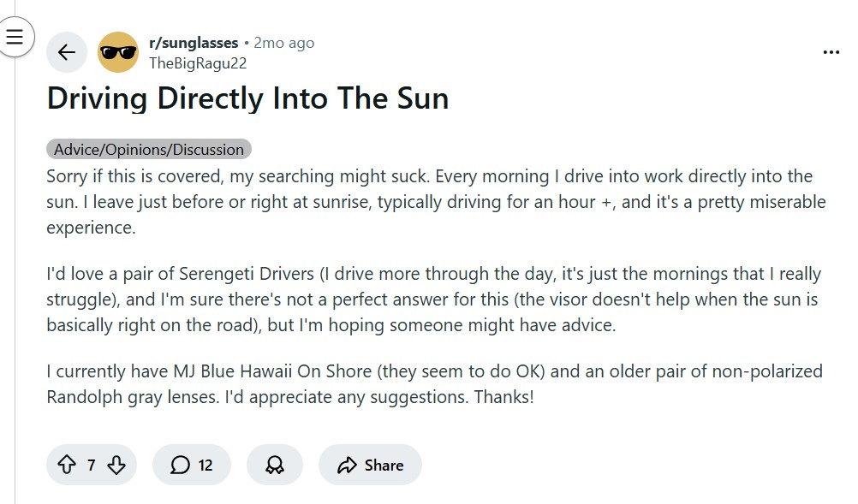The image size is (858, 504).
Task: Click the sunglasses emoji profile picture
Action: point(117,51)
